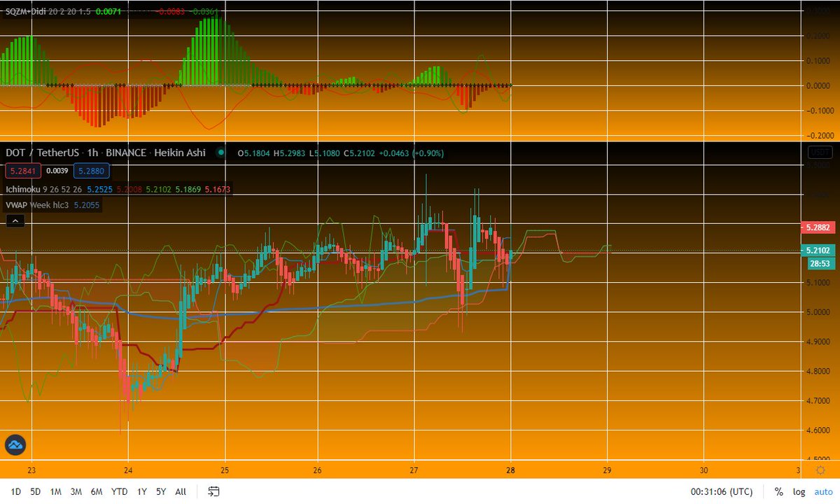Viewport: 840px width, 504px height.
Task: Click the red 5.2882 price label
Action: click(x=818, y=228)
